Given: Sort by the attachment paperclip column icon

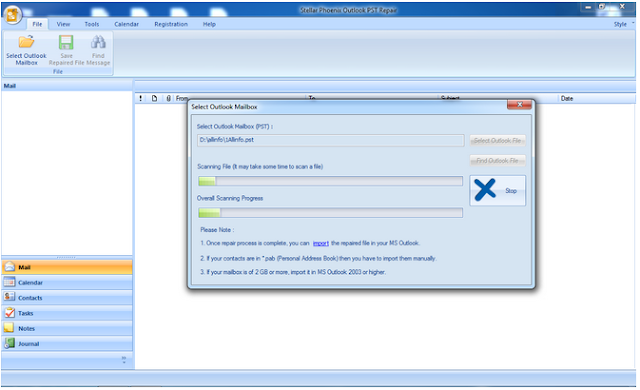Looking at the screenshot, I should pyautogui.click(x=169, y=98).
